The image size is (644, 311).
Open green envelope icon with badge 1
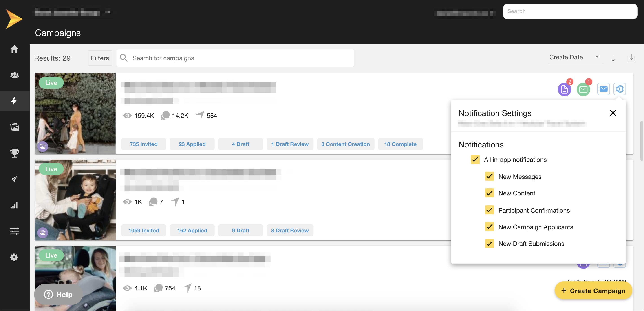point(583,89)
